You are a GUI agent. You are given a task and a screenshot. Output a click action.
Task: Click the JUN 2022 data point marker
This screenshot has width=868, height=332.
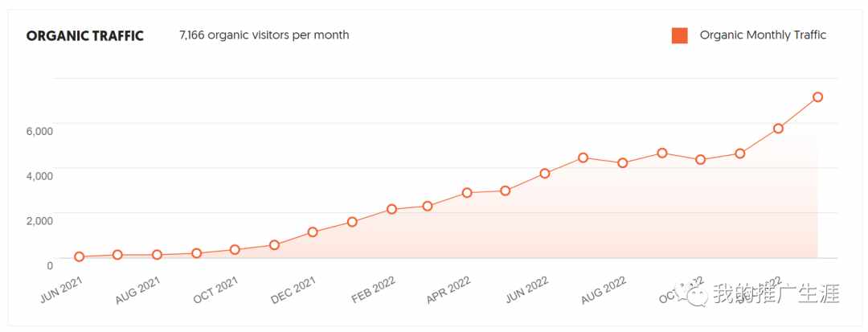pos(545,174)
